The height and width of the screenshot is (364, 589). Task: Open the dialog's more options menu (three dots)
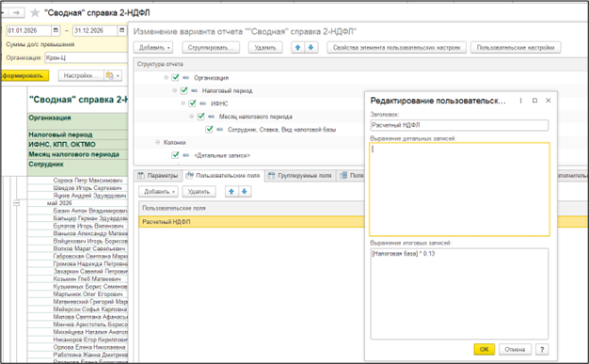click(x=520, y=101)
